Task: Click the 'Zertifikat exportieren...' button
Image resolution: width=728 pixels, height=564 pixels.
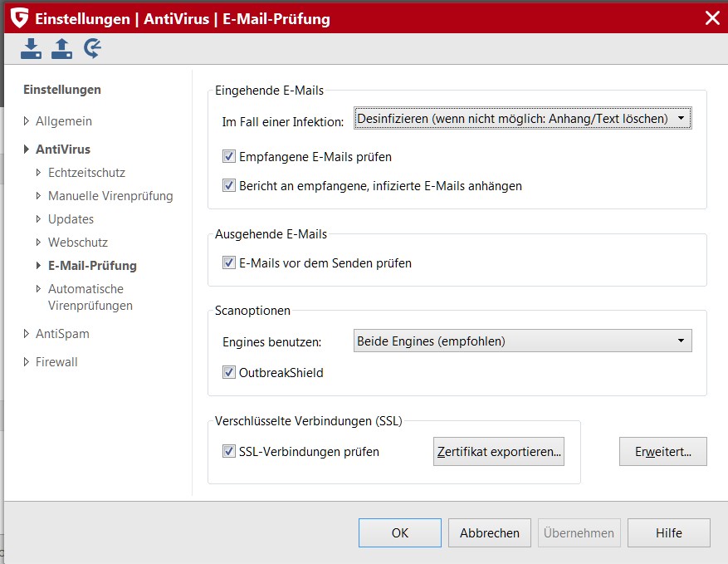Action: (499, 452)
